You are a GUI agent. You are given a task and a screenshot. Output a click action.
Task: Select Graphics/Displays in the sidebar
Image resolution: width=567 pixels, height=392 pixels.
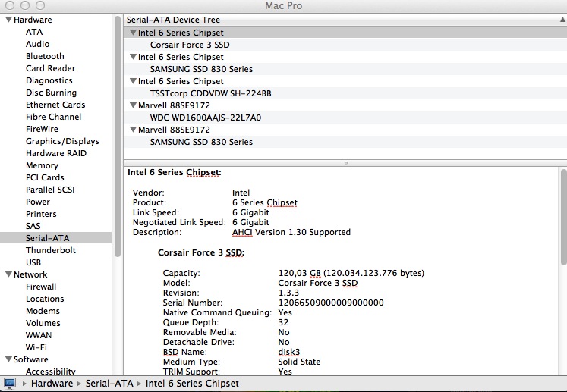[x=62, y=141]
